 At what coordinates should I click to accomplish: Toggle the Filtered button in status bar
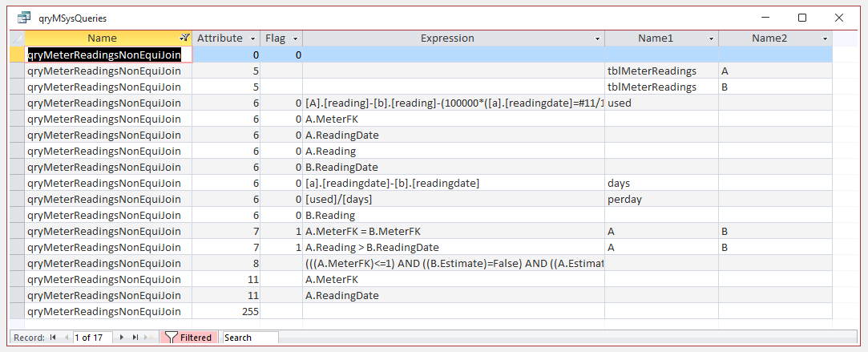coord(189,337)
